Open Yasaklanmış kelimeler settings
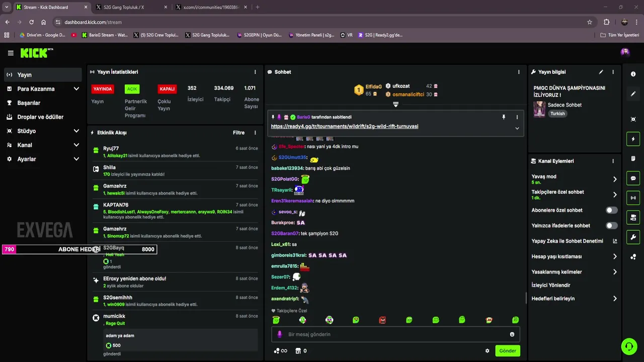Viewport: 644px width, 362px height. (x=574, y=272)
